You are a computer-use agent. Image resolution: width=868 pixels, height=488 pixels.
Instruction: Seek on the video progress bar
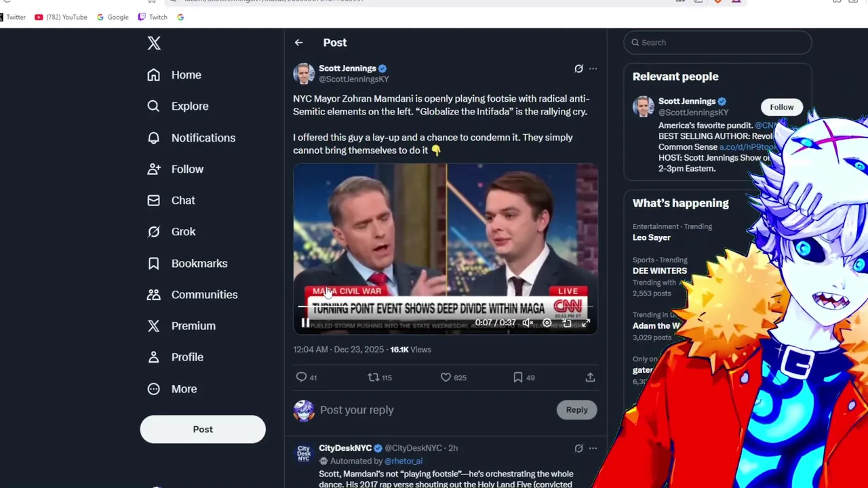[x=445, y=308]
